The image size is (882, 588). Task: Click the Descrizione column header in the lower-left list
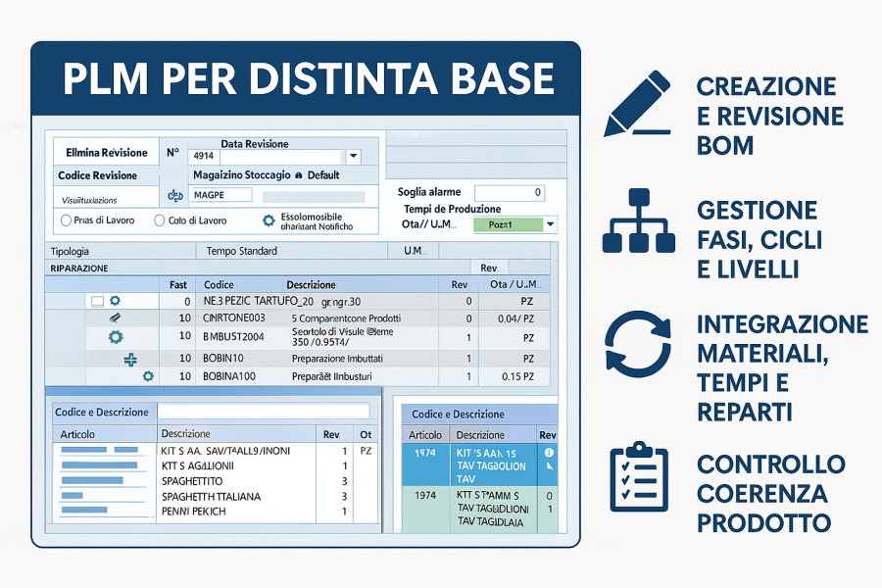(x=186, y=433)
